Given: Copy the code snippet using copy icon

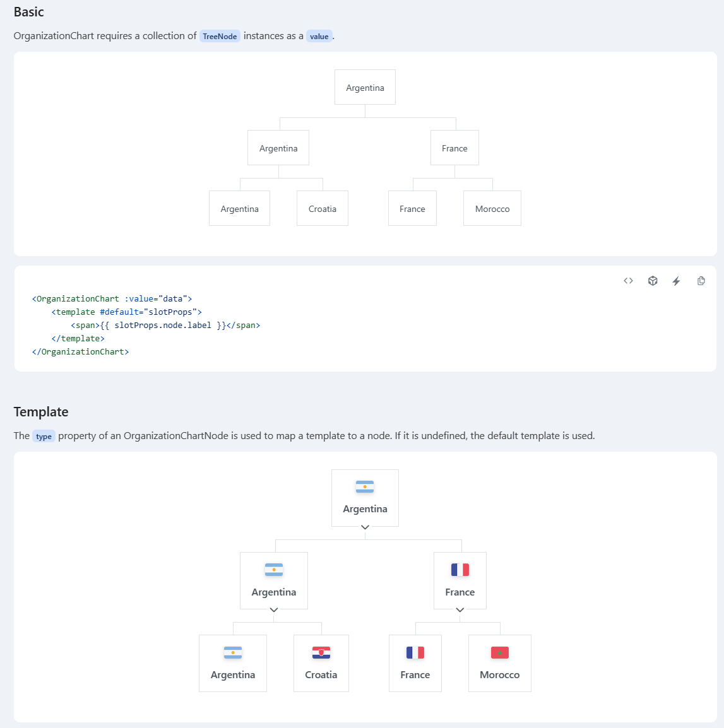Looking at the screenshot, I should click(x=701, y=281).
